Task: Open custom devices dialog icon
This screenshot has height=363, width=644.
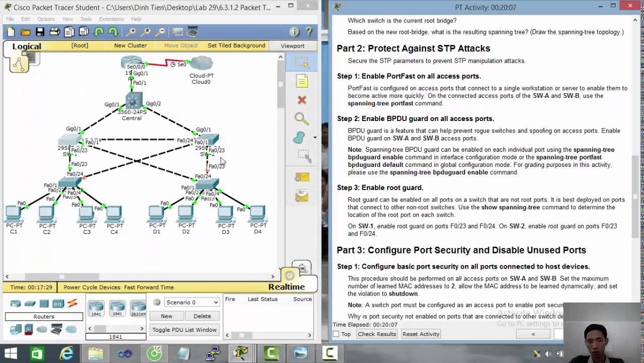Action: pos(192,32)
